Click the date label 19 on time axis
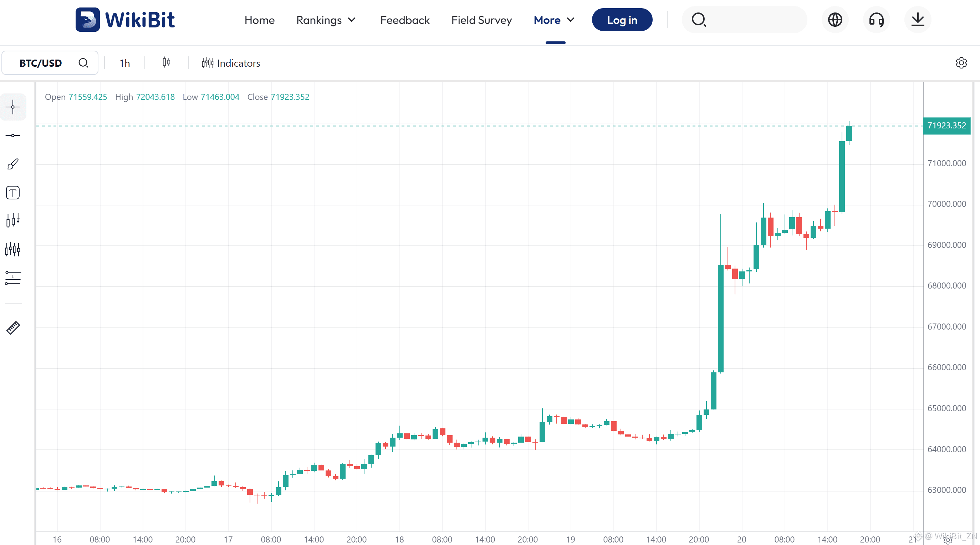This screenshot has height=545, width=980. click(571, 539)
